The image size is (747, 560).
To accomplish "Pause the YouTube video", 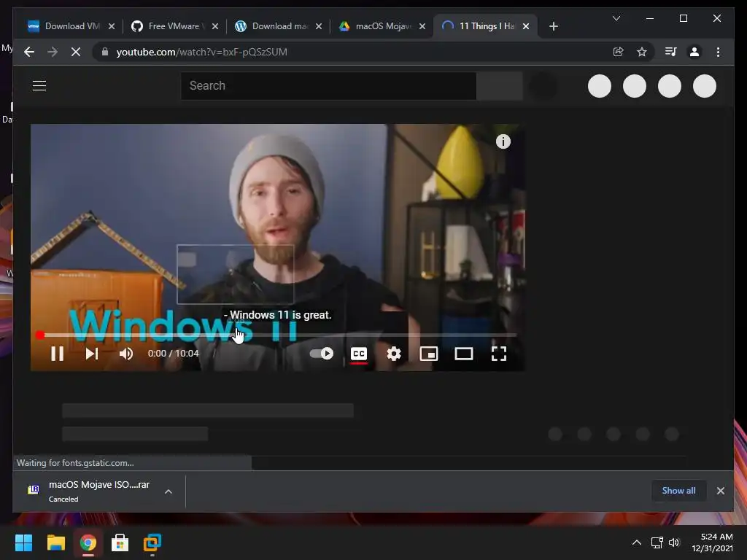I will [x=57, y=354].
